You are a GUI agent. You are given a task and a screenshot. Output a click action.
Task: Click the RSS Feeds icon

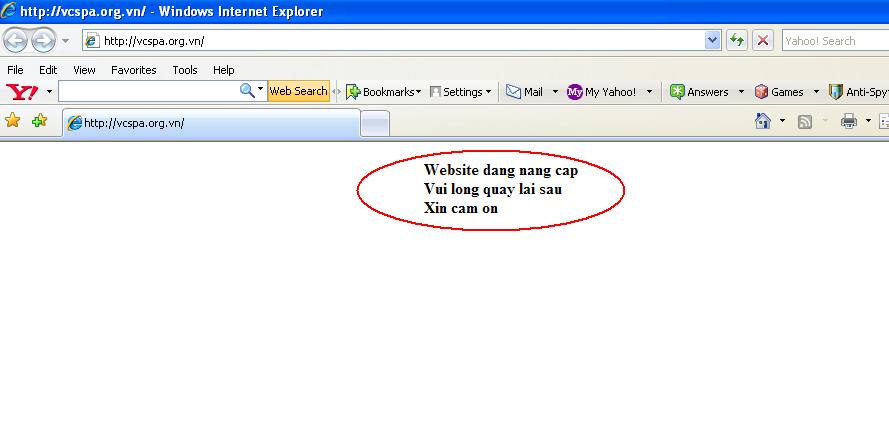tap(805, 121)
